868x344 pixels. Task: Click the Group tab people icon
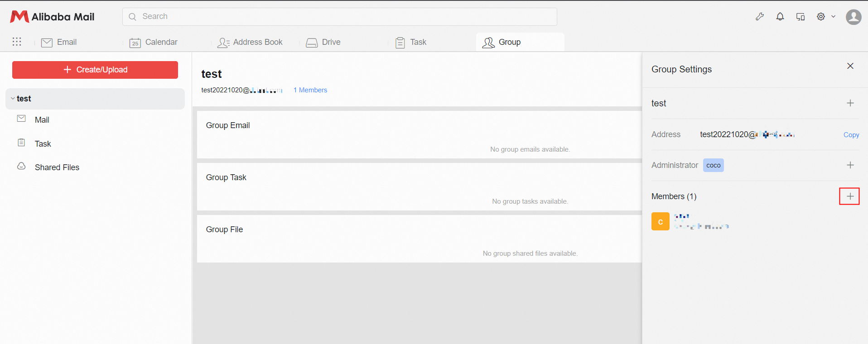488,43
